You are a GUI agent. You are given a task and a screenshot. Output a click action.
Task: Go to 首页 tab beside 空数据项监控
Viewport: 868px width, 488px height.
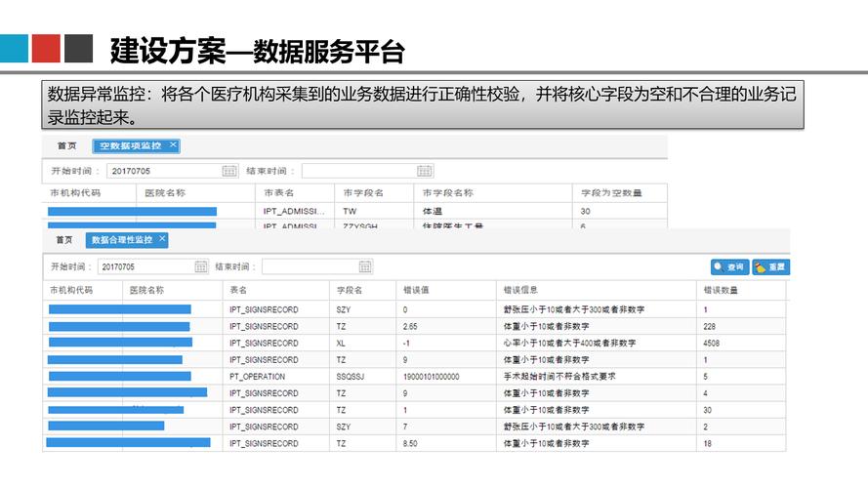coord(65,145)
